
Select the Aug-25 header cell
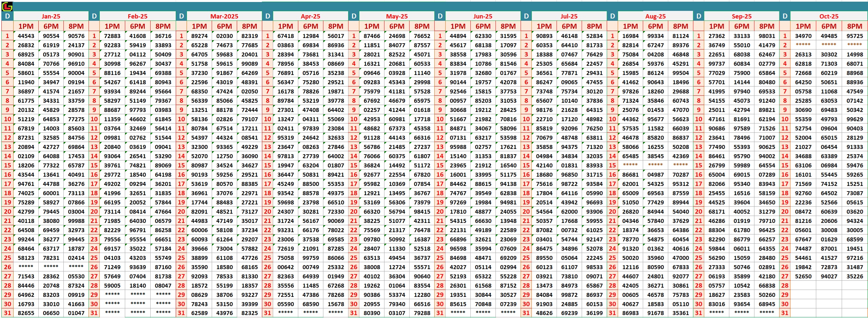click(655, 16)
